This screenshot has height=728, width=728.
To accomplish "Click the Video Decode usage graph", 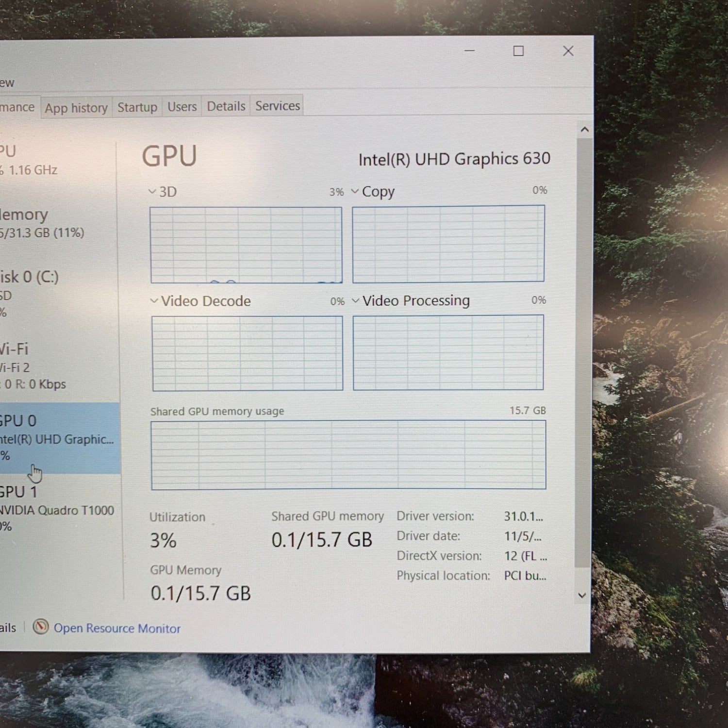I will coord(248,353).
